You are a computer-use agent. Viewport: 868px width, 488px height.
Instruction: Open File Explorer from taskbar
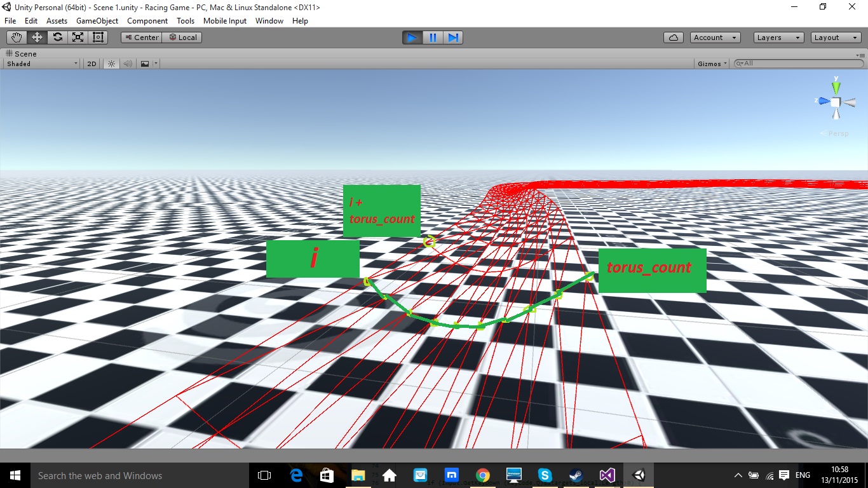click(358, 475)
